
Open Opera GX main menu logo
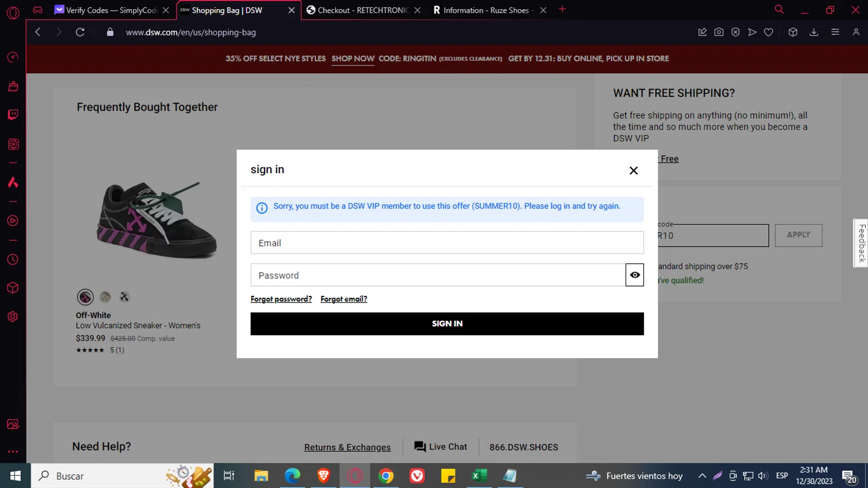click(13, 12)
